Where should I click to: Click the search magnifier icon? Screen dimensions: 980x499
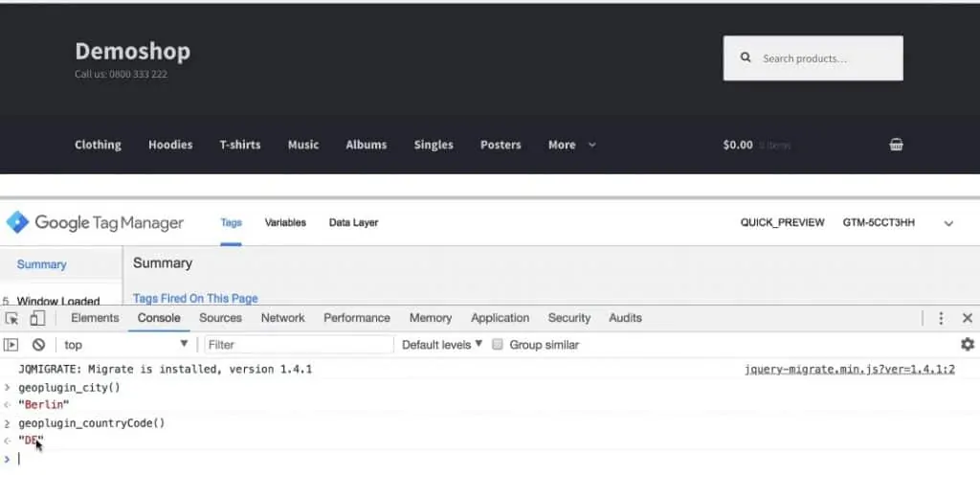tap(745, 57)
